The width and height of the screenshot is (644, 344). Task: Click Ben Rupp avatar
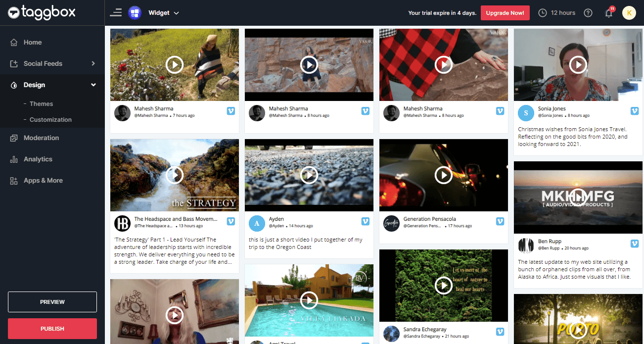[526, 246]
